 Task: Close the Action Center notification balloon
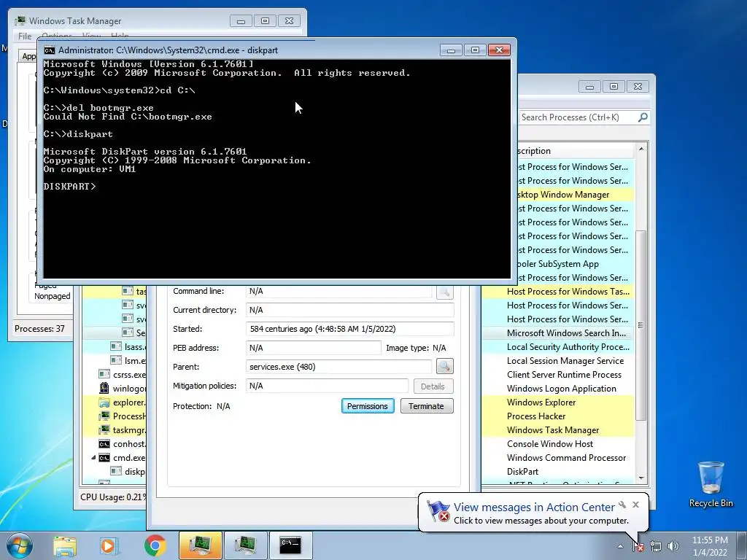pyautogui.click(x=635, y=505)
